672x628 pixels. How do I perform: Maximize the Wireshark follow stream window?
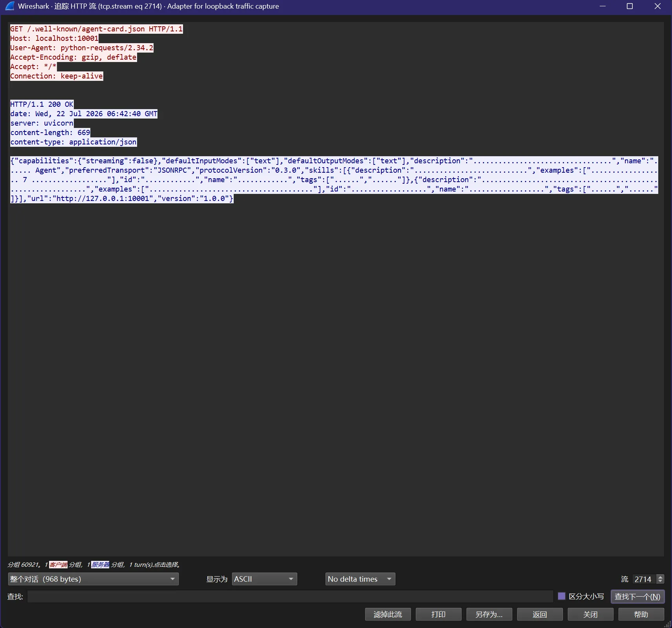point(630,6)
